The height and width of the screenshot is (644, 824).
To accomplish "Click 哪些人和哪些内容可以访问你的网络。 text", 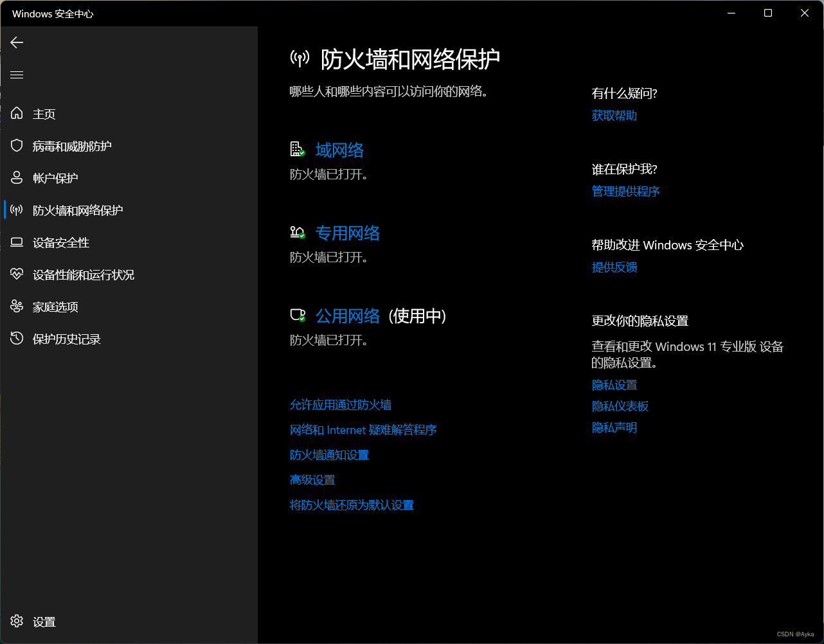I will tap(389, 92).
